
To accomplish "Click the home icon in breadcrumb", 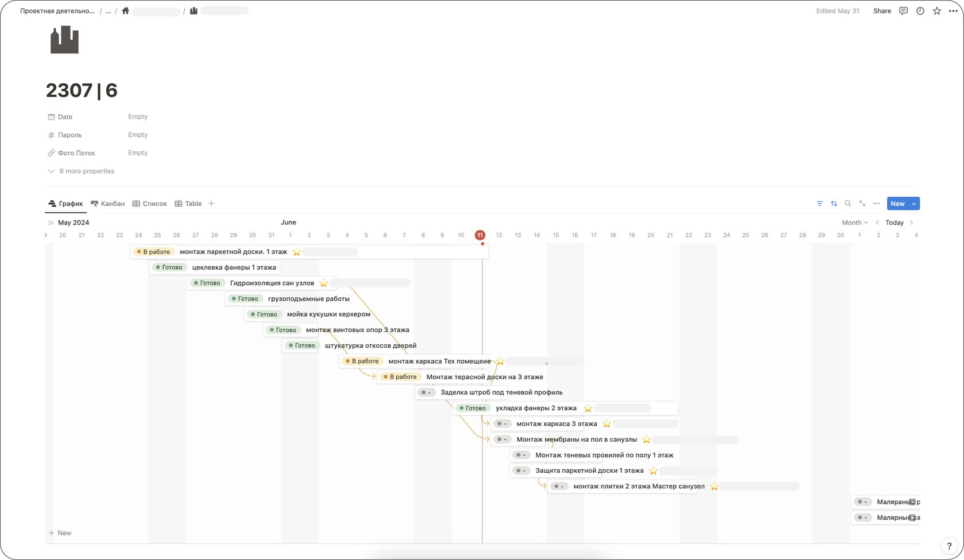I will click(126, 11).
